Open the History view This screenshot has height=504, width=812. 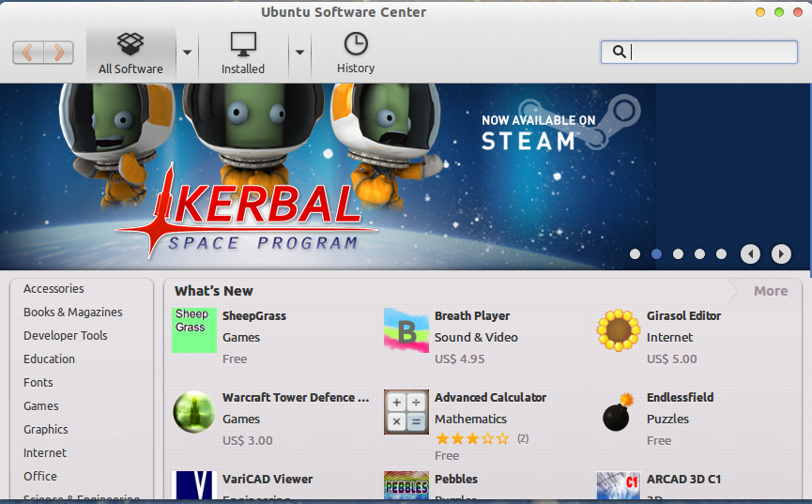click(x=356, y=53)
